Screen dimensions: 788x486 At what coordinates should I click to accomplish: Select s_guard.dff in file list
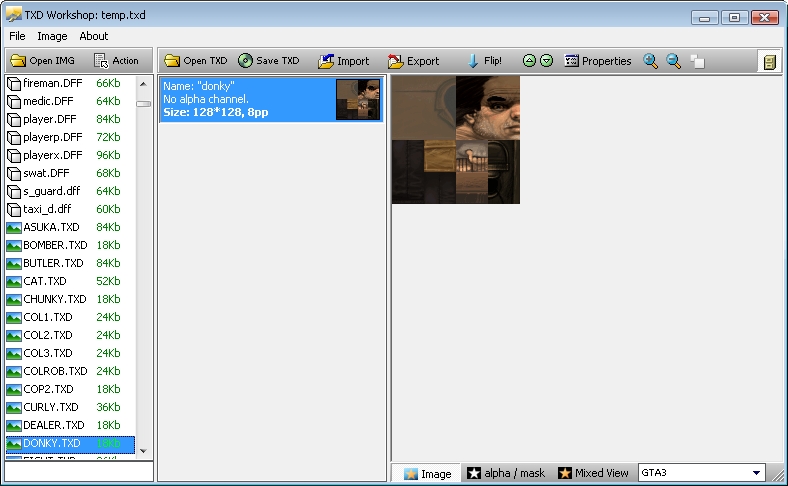tap(70, 191)
